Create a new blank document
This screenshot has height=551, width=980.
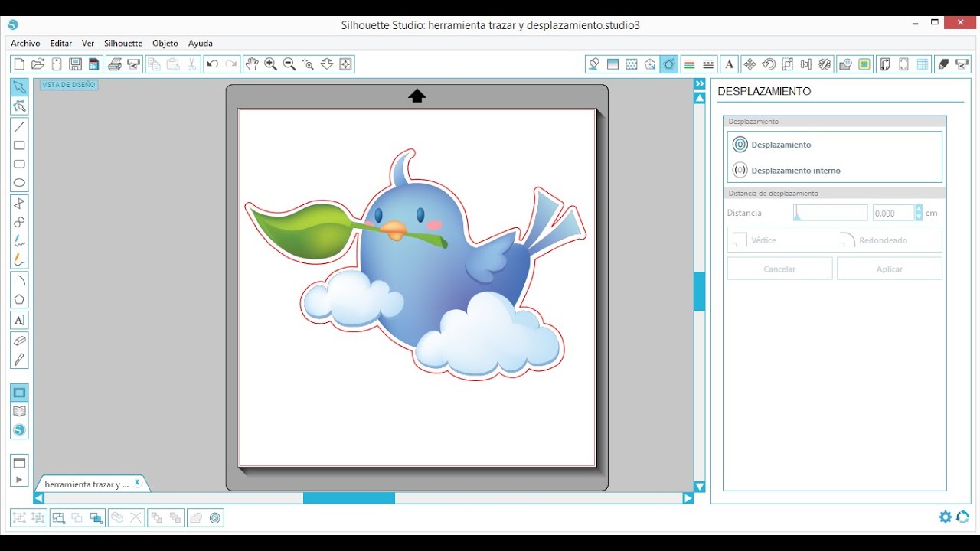[x=19, y=64]
